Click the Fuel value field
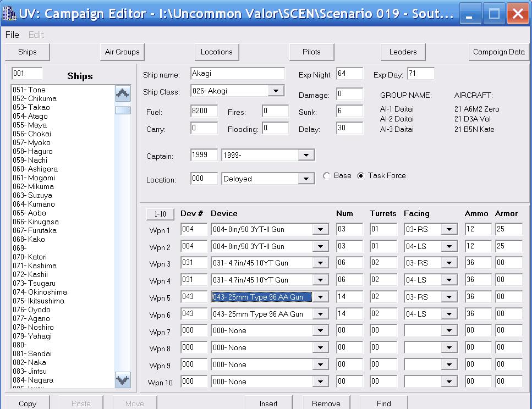This screenshot has width=532, height=409. (204, 111)
